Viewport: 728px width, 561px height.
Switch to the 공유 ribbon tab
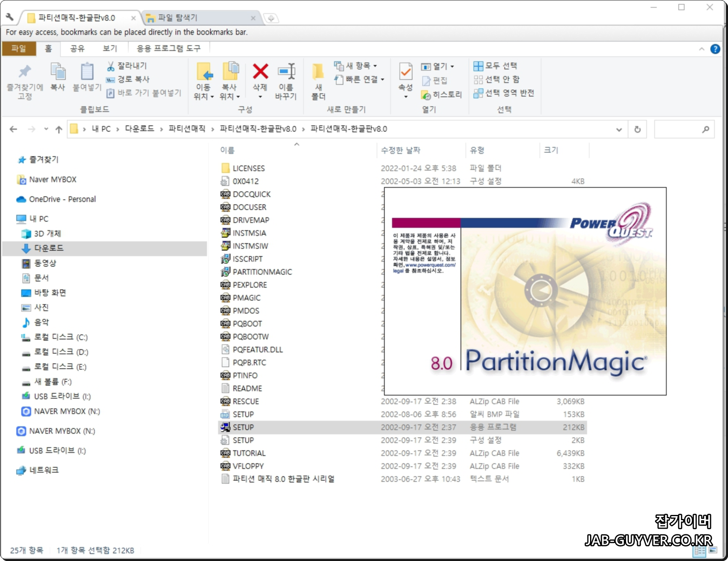pos(77,49)
